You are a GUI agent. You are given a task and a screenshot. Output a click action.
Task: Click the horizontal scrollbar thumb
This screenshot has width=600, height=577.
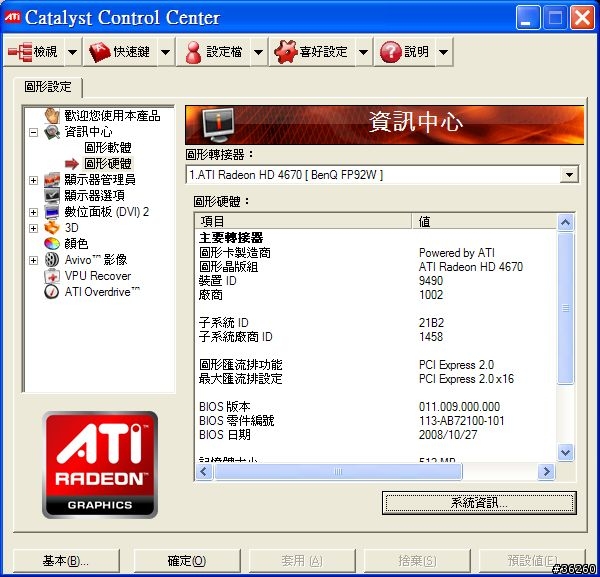coord(339,471)
